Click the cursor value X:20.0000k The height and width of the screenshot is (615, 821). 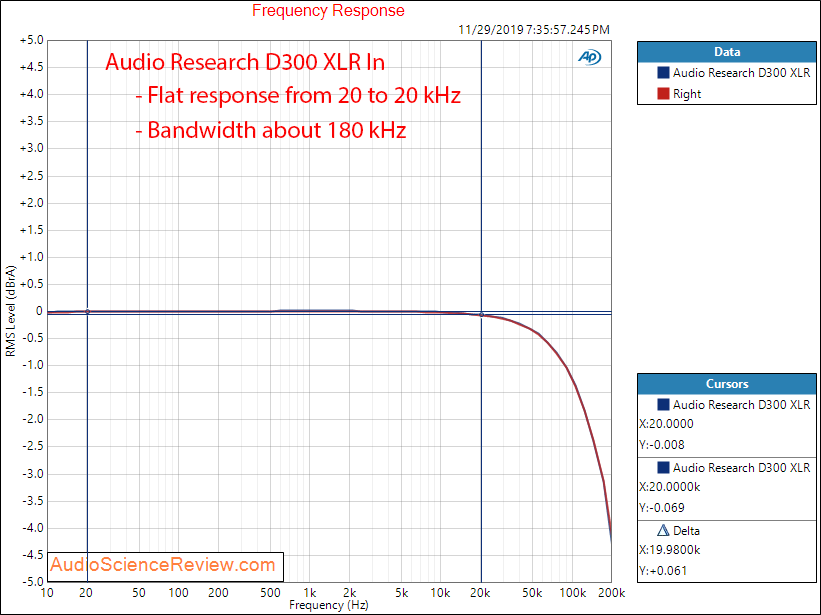click(670, 487)
